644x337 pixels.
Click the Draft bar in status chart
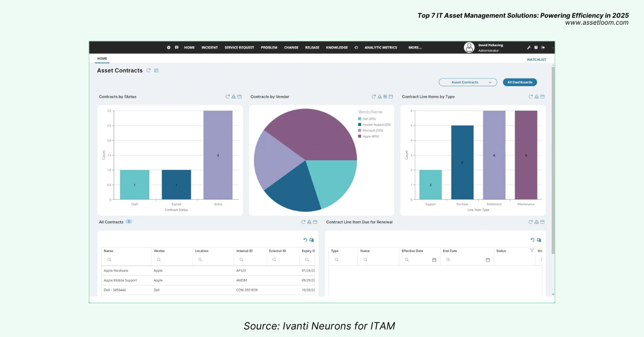[135, 185]
